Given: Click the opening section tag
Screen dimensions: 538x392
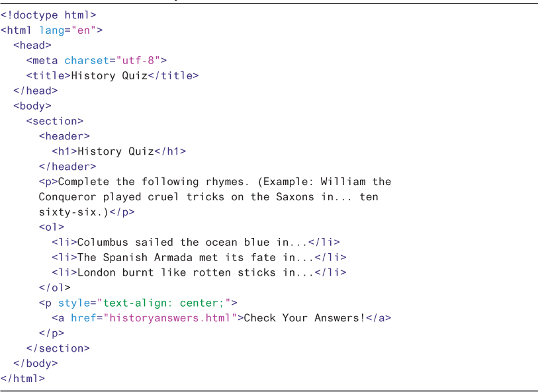Looking at the screenshot, I should (x=54, y=121).
